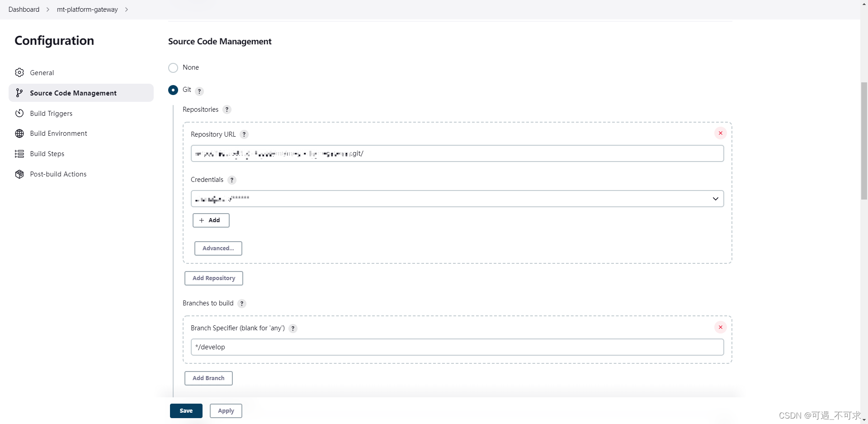Expand breadcrumb chevron after mt-platform-gateway
The image size is (868, 424).
pos(127,10)
